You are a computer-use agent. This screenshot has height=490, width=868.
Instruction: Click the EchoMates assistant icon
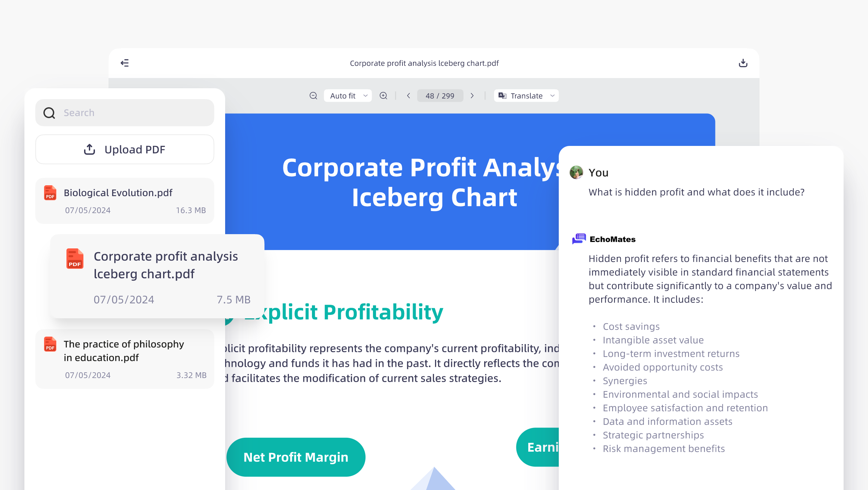[x=578, y=239]
